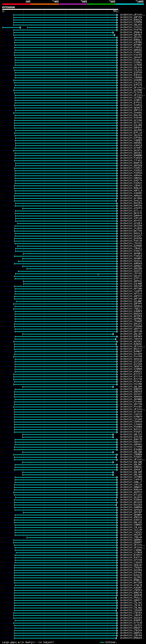Open hit UniRef100_P34921
The image size is (146, 644).
131,47
